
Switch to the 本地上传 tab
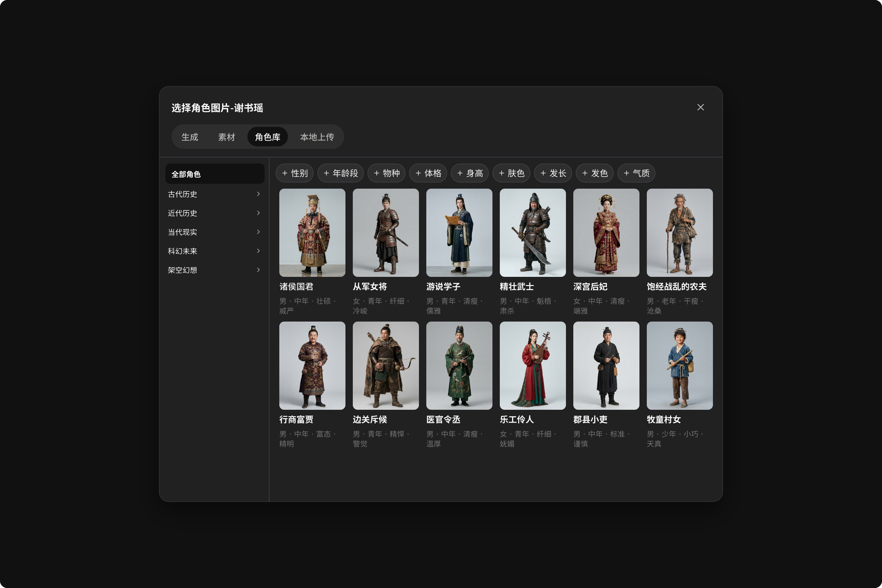click(317, 137)
